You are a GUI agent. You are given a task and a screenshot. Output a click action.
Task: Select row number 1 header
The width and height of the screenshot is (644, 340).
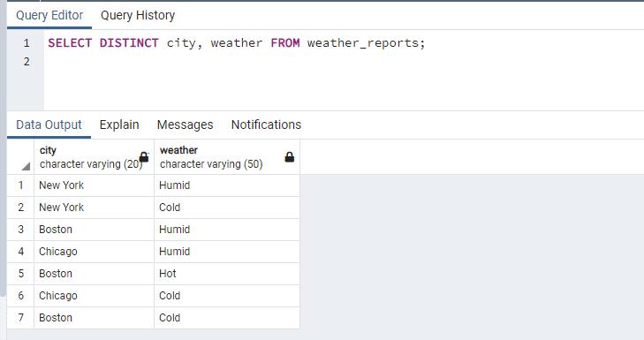point(20,185)
